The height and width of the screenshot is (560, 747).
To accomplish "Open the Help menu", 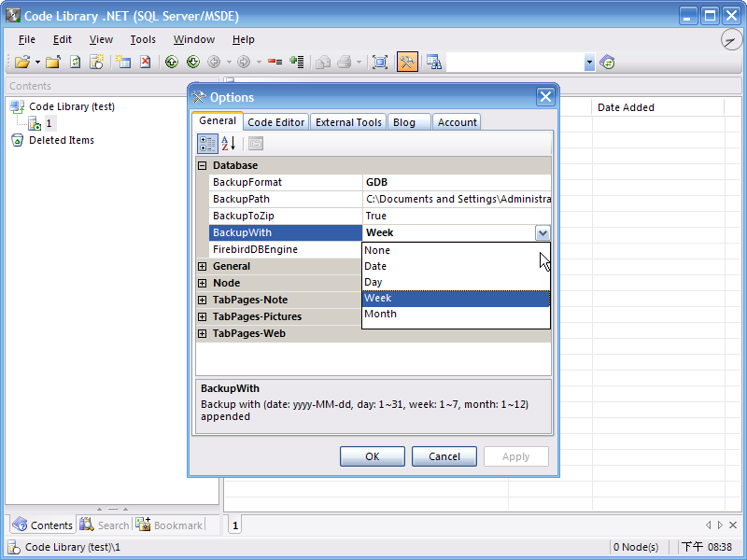I will coord(244,39).
